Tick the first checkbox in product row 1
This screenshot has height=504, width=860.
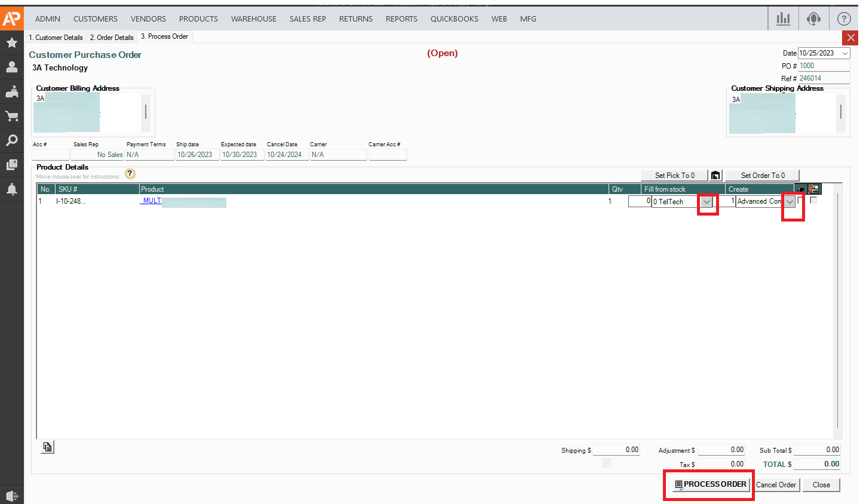(801, 201)
